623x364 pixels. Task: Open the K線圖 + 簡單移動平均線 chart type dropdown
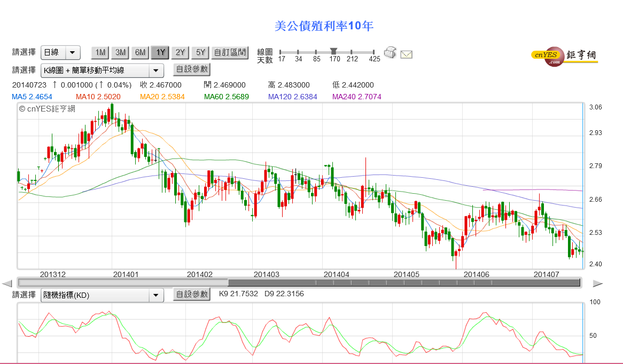tap(102, 70)
